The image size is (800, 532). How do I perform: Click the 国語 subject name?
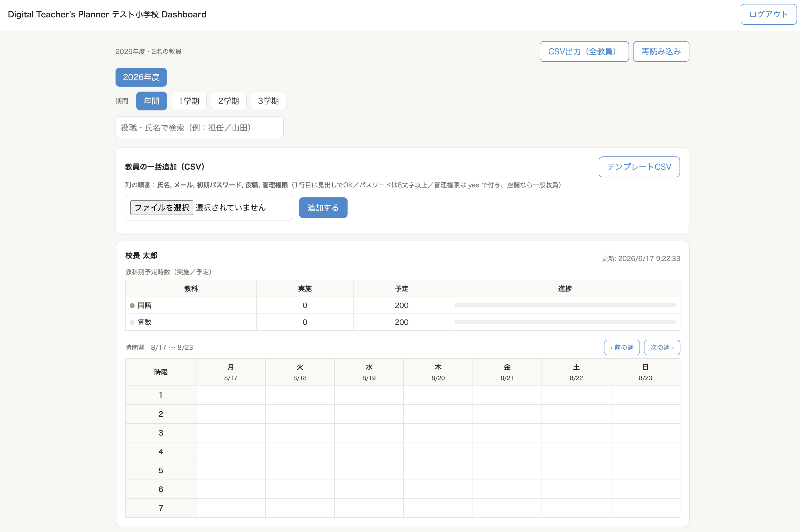click(144, 305)
